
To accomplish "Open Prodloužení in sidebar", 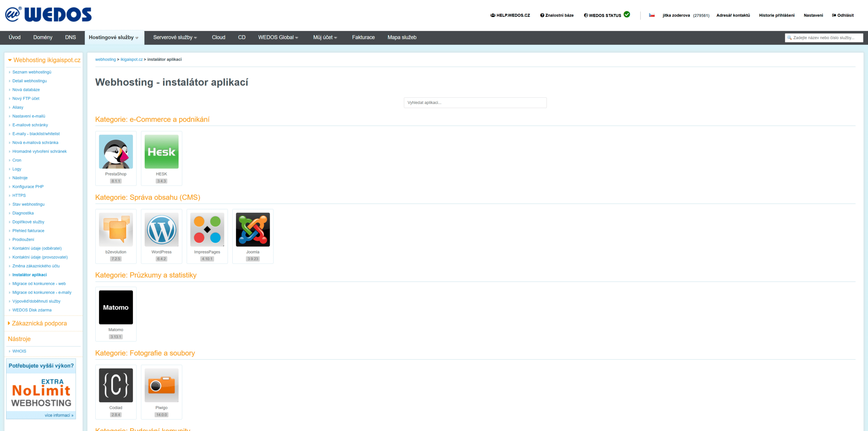I will click(23, 239).
